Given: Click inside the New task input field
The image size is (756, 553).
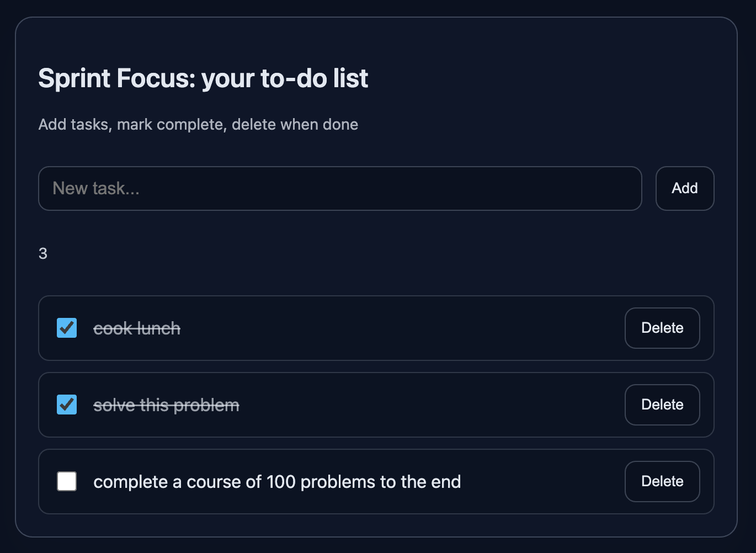Looking at the screenshot, I should [x=339, y=188].
